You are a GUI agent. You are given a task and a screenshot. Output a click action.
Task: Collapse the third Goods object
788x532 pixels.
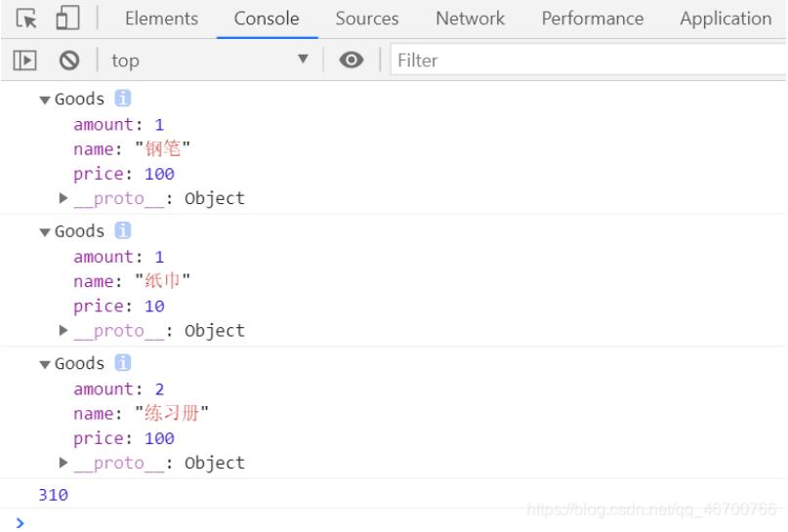click(x=44, y=364)
